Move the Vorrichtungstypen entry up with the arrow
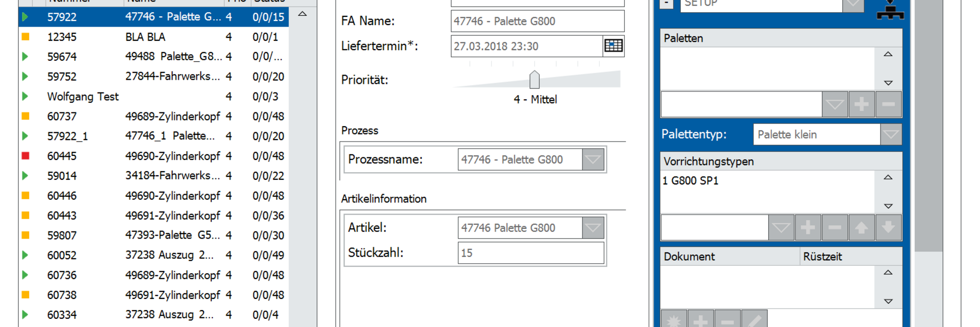Image resolution: width=980 pixels, height=327 pixels. (862, 227)
